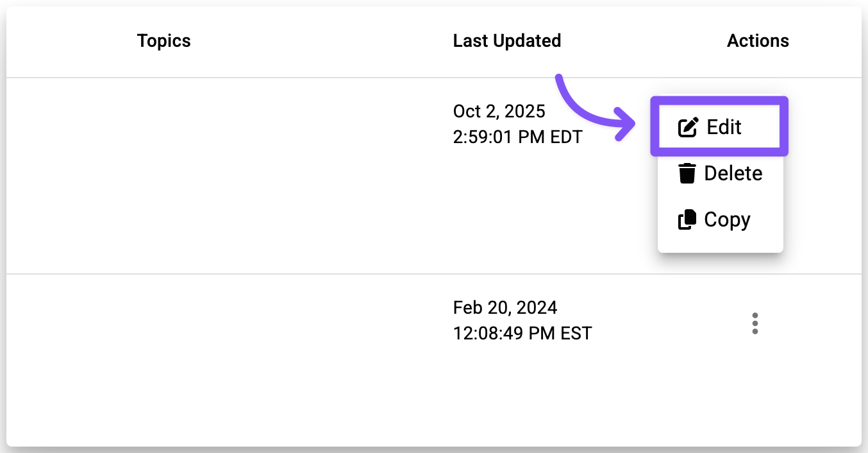Click the blank menu area below Copy
Image resolution: width=868 pixels, height=453 pixels.
pyautogui.click(x=720, y=244)
